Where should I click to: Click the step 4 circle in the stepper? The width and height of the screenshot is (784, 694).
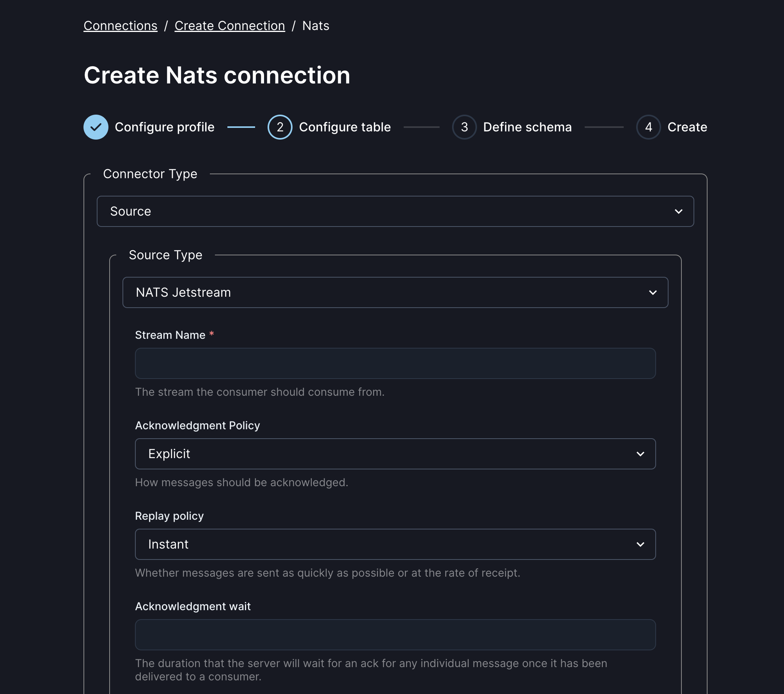click(648, 127)
